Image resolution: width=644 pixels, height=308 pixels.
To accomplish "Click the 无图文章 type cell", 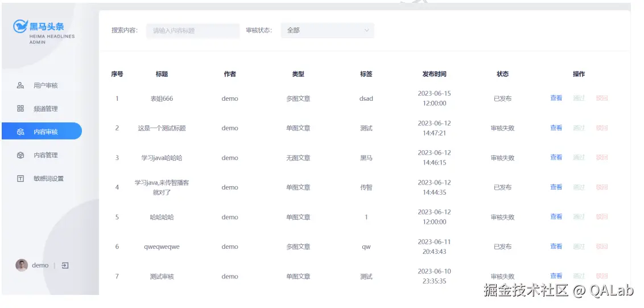I will [298, 158].
